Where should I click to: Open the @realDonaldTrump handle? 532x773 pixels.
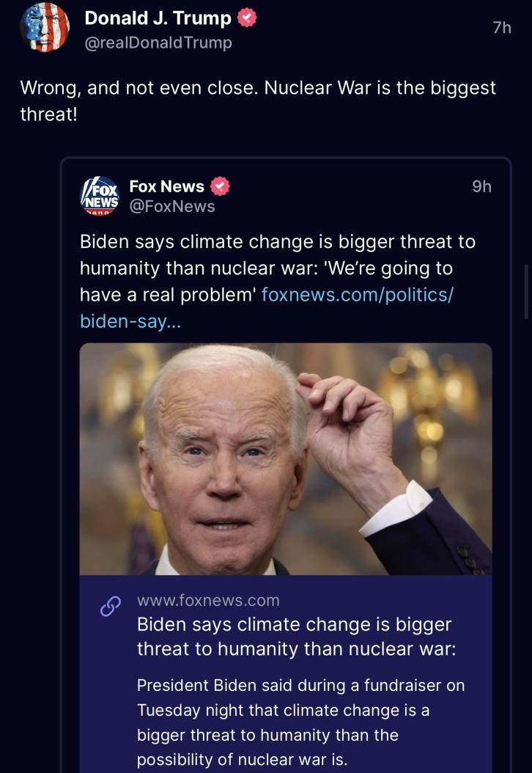pyautogui.click(x=158, y=43)
